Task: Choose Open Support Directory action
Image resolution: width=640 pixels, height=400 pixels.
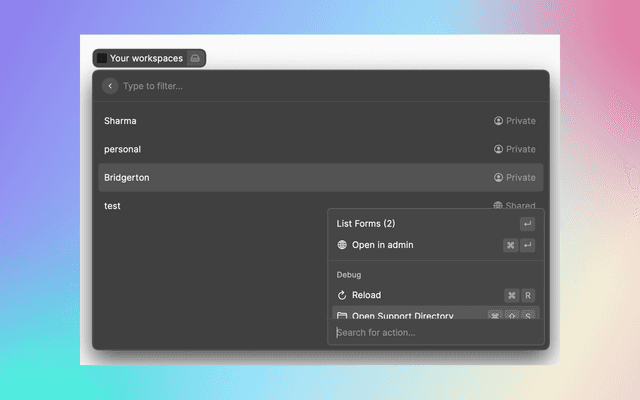Action: point(402,316)
